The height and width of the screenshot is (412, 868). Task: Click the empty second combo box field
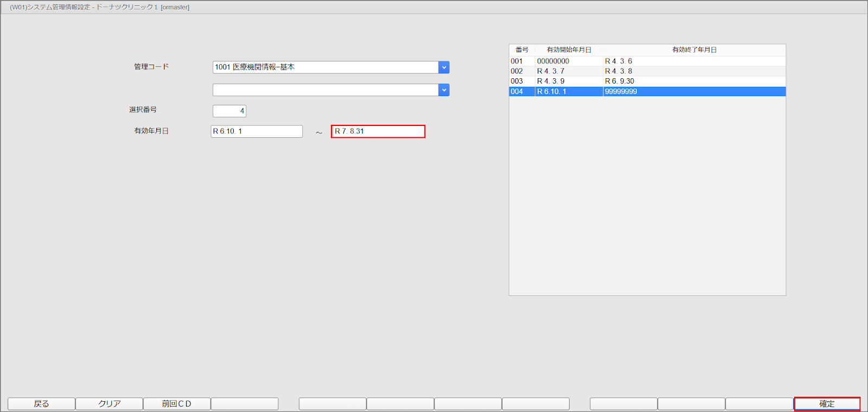tap(325, 90)
